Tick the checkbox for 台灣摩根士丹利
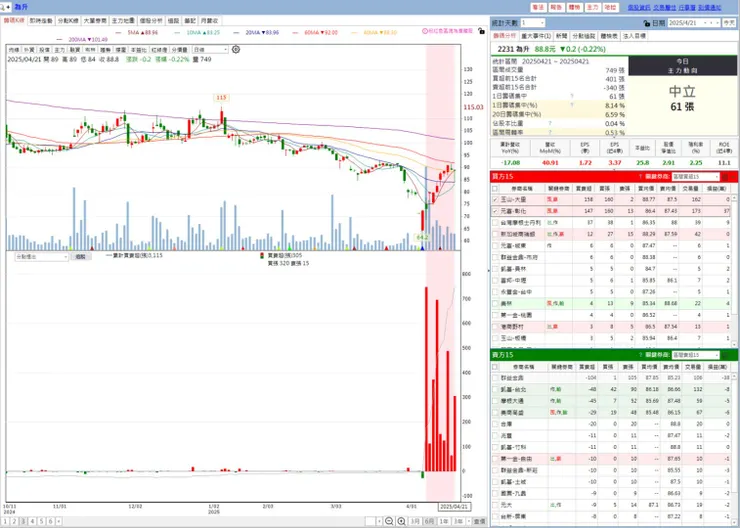 (495, 223)
